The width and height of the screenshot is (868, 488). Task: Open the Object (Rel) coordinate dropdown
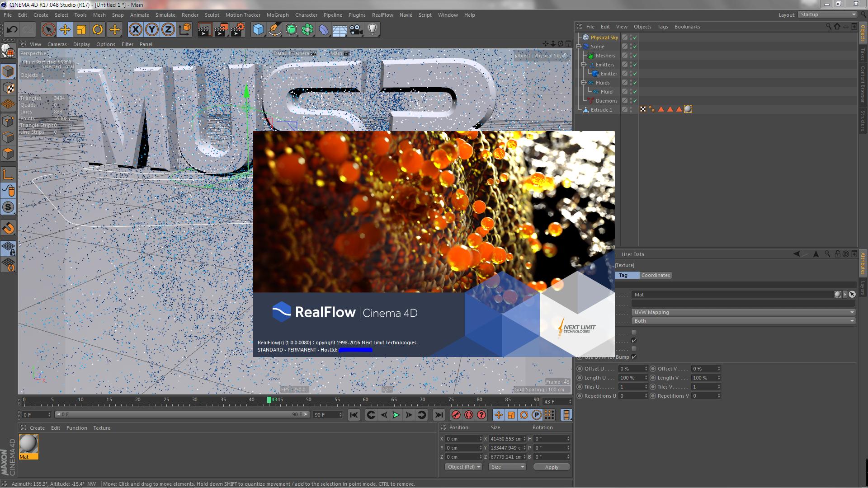[x=463, y=467]
